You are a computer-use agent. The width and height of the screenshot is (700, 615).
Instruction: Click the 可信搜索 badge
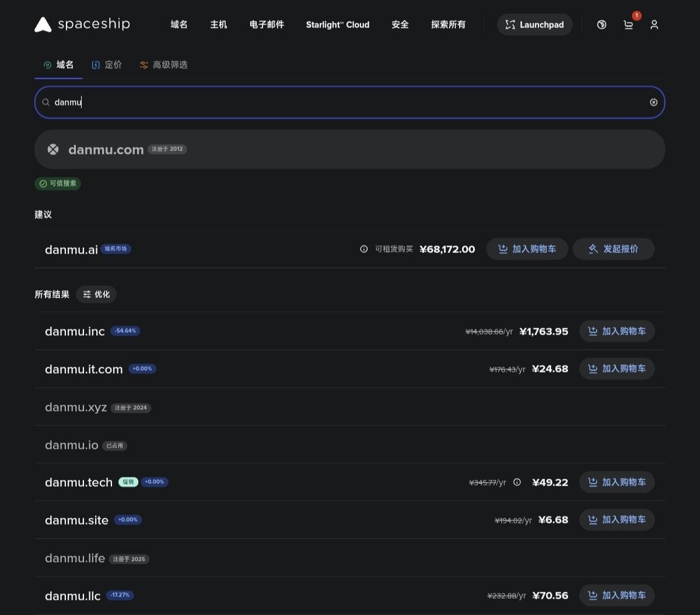click(58, 184)
